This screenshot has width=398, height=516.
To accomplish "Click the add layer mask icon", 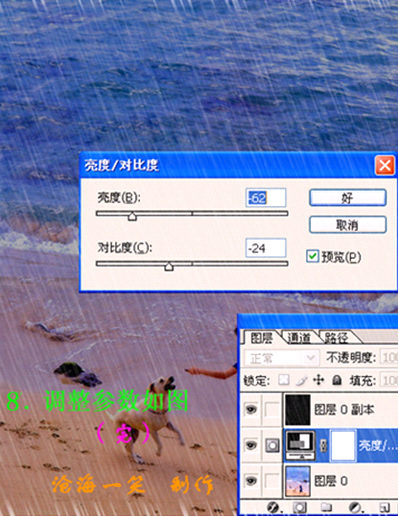I will [299, 508].
